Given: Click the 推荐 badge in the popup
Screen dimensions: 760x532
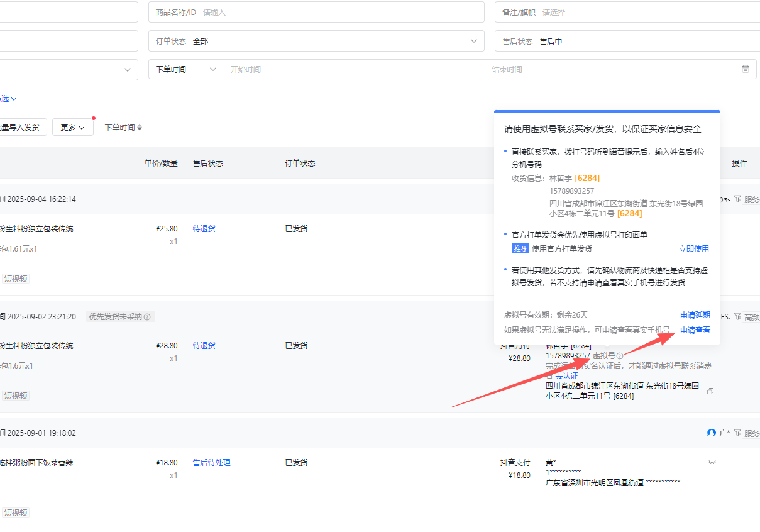Looking at the screenshot, I should (520, 248).
